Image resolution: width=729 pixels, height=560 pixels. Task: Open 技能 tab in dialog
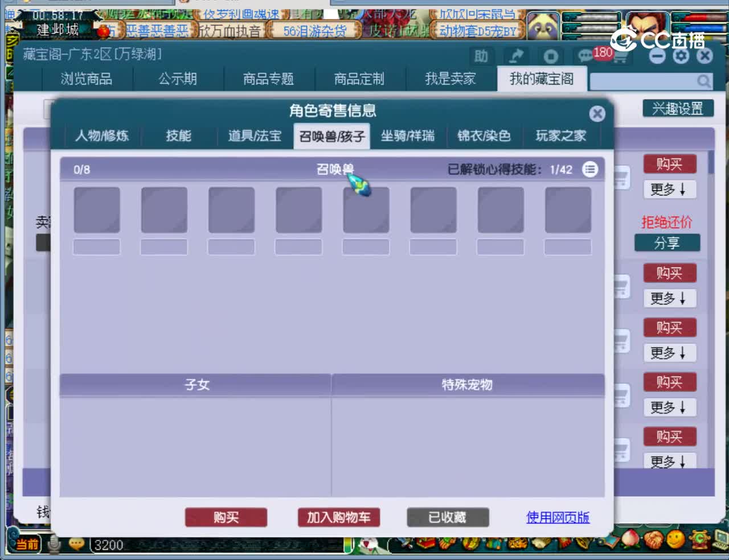click(x=178, y=136)
